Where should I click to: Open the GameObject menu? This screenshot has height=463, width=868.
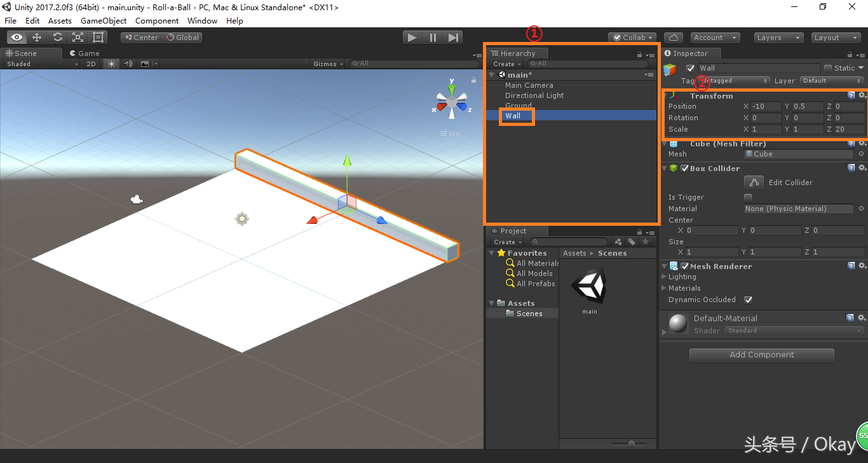pos(104,20)
